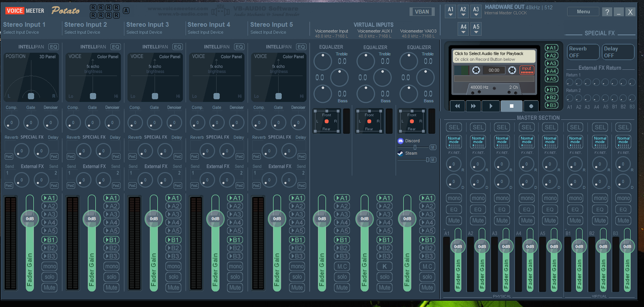Rewind the cassette recorder

tap(457, 106)
